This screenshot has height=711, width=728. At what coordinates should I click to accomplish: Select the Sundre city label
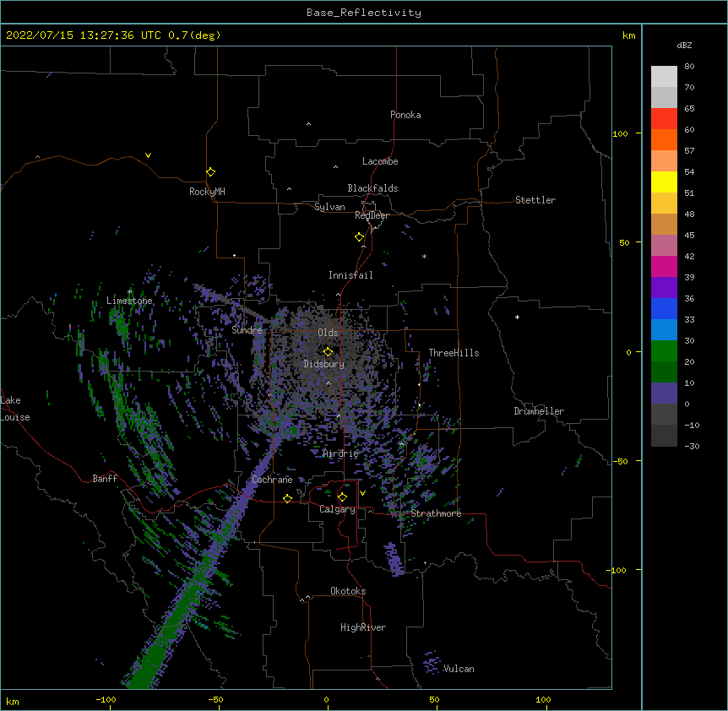click(247, 330)
